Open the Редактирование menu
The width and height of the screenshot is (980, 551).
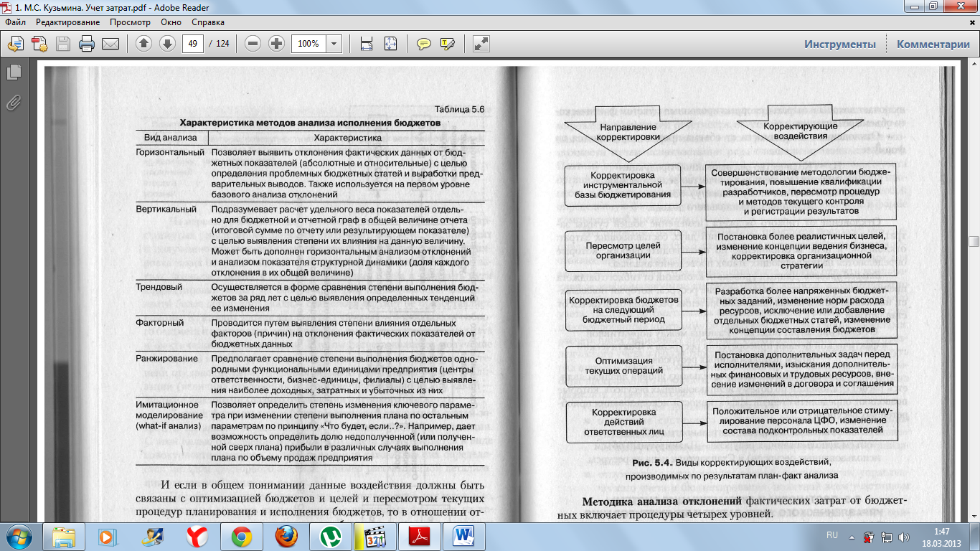(x=67, y=22)
